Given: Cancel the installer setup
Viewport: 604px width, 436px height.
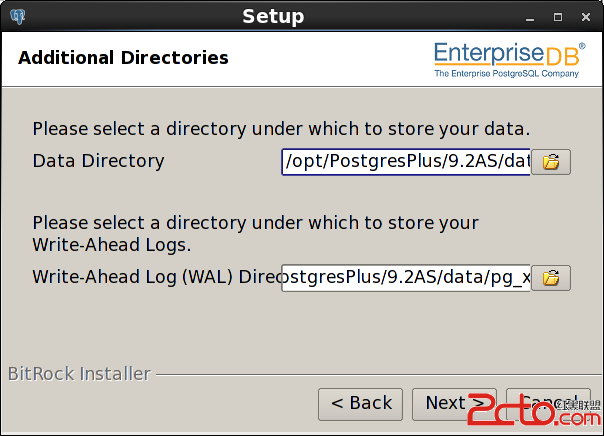Looking at the screenshot, I should [x=548, y=404].
